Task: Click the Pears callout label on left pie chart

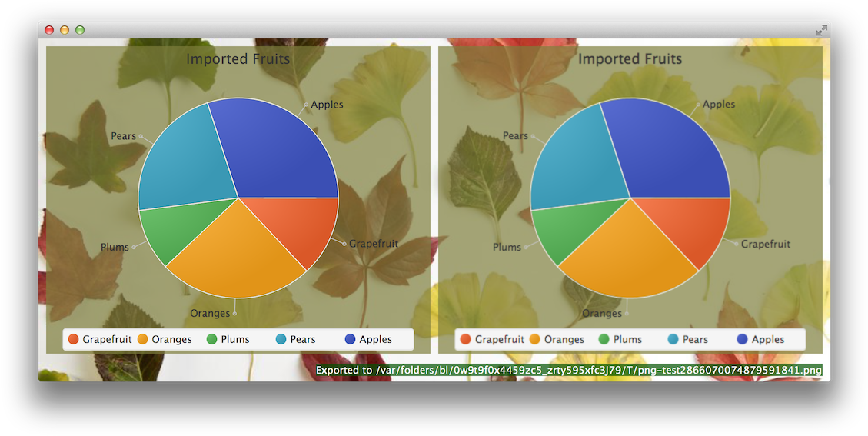Action: pos(123,136)
